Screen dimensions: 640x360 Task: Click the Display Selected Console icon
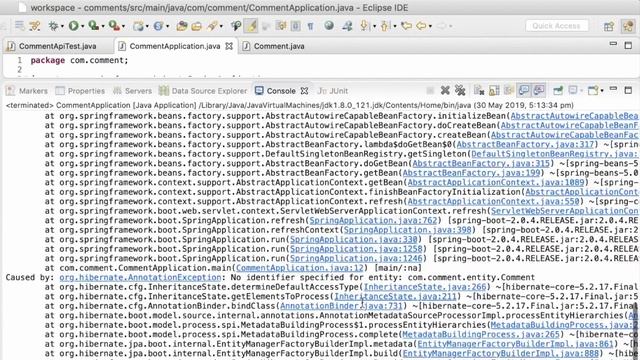click(573, 90)
